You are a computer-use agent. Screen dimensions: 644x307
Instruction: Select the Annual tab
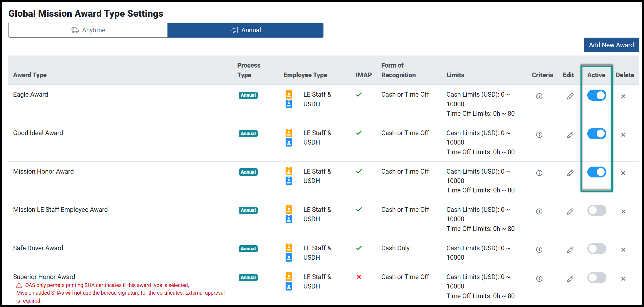click(245, 30)
